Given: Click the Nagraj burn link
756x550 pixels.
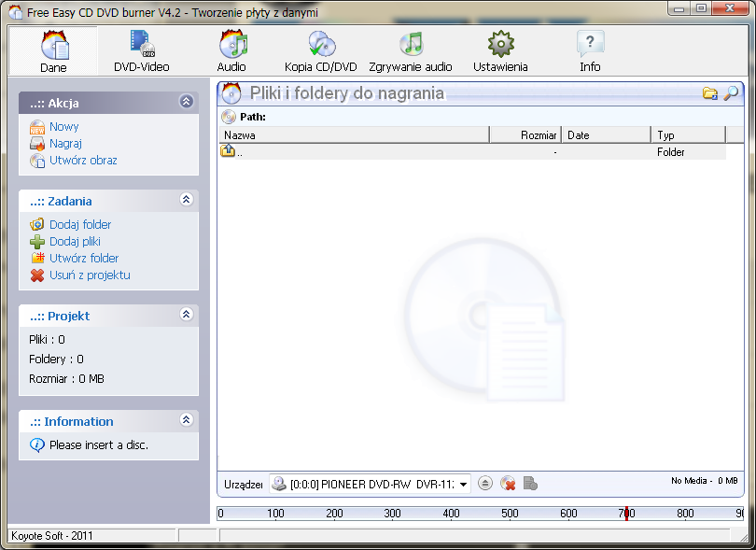Looking at the screenshot, I should [x=65, y=144].
